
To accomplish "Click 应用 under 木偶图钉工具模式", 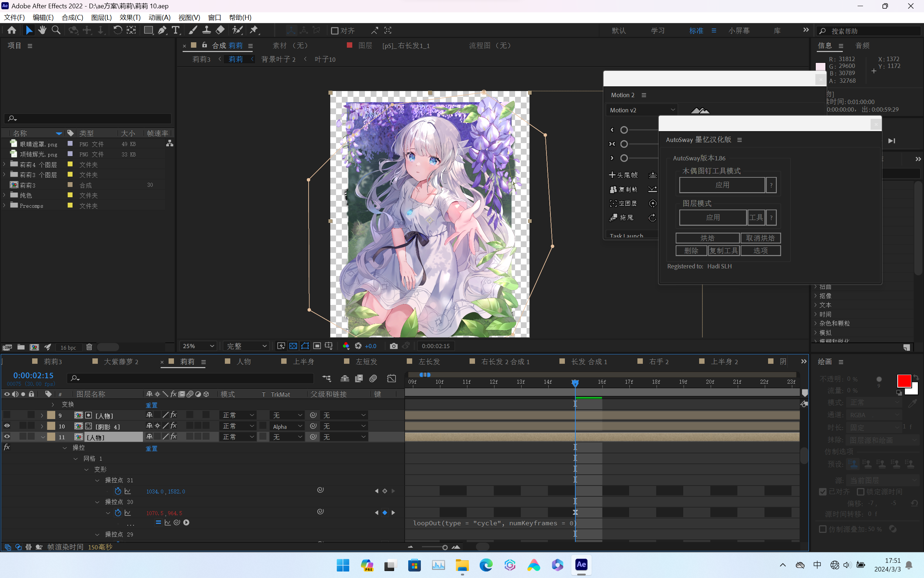I will 722,185.
